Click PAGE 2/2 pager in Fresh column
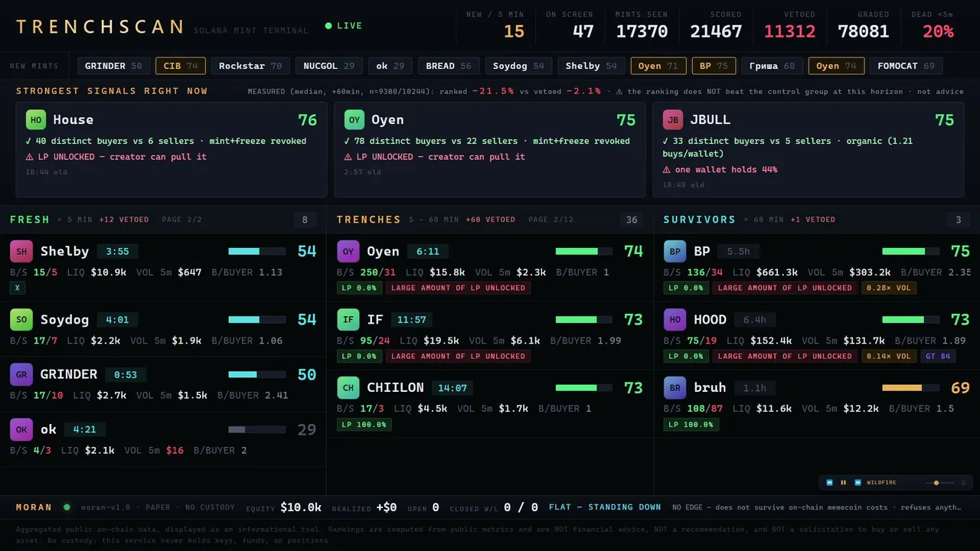The image size is (980, 551). pyautogui.click(x=182, y=220)
